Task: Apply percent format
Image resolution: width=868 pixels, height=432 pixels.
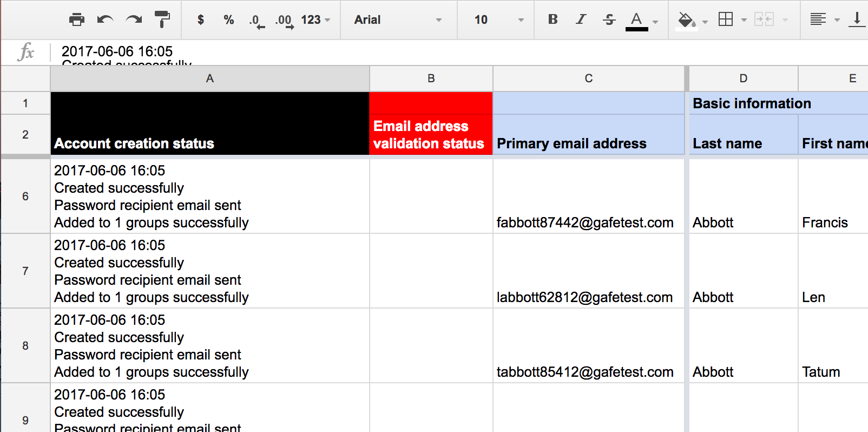Action: pos(229,20)
